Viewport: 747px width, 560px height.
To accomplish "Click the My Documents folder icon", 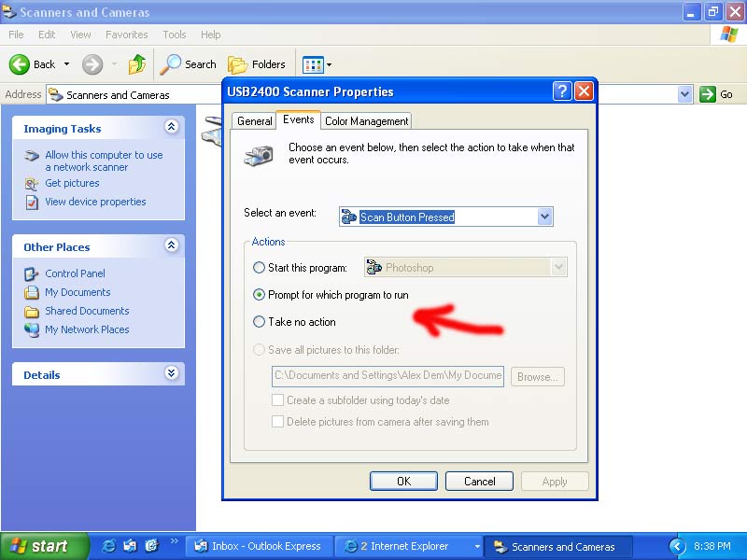I will [32, 292].
